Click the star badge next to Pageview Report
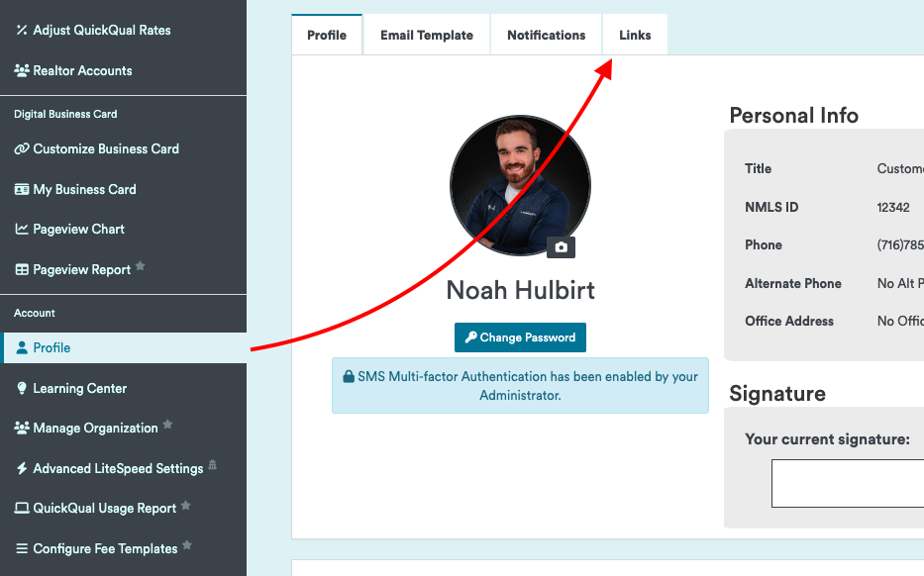Image resolution: width=924 pixels, height=576 pixels. [141, 265]
